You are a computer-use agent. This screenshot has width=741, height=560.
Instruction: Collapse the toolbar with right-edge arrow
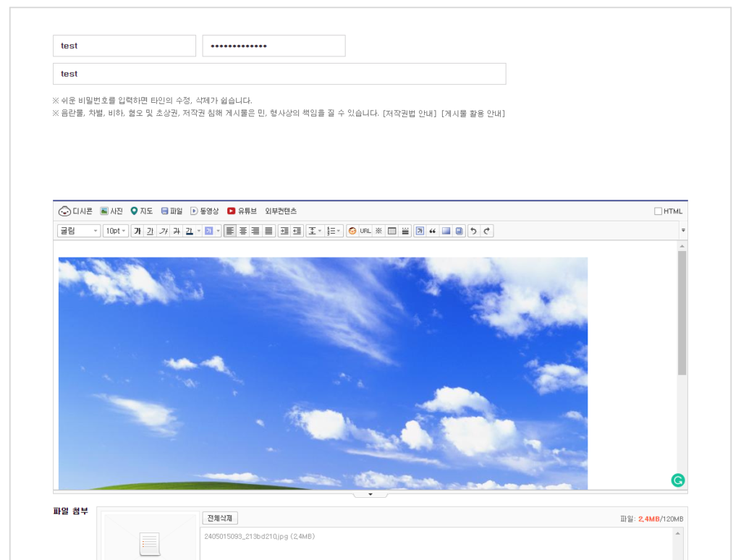point(683,231)
